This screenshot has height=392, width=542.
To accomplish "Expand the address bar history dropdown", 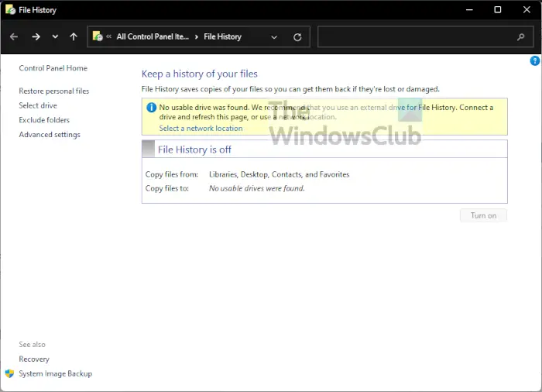I will [x=274, y=37].
